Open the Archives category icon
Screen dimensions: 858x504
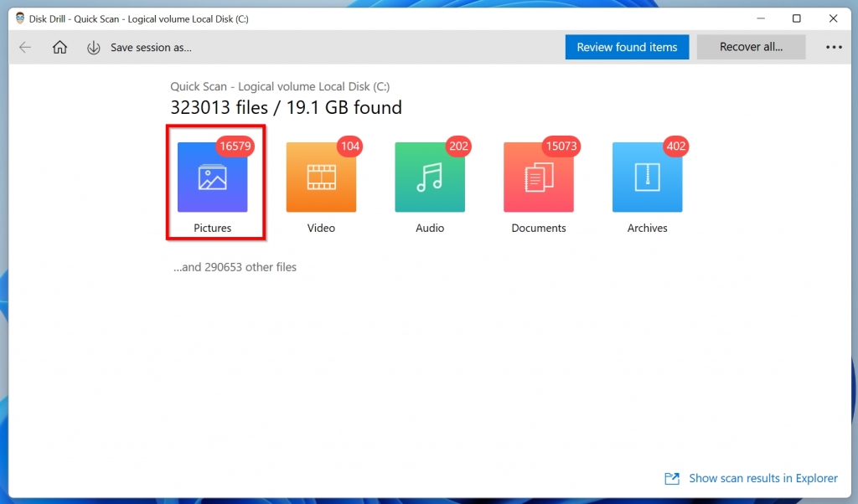(x=647, y=176)
